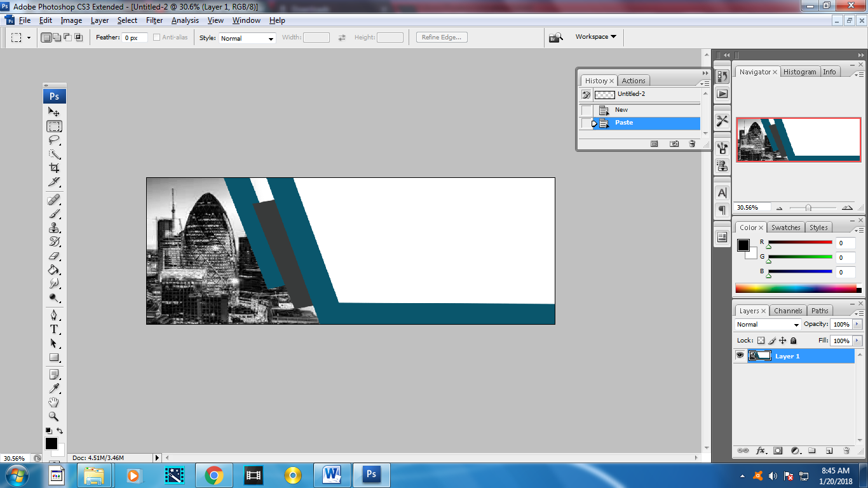
Task: Switch to the Channels tab
Action: pos(788,311)
